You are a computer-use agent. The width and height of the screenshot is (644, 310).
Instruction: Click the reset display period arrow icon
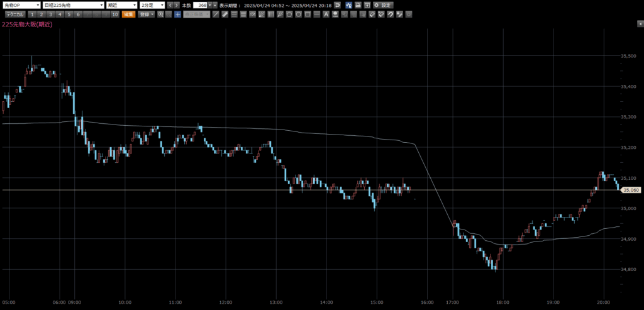[337, 5]
